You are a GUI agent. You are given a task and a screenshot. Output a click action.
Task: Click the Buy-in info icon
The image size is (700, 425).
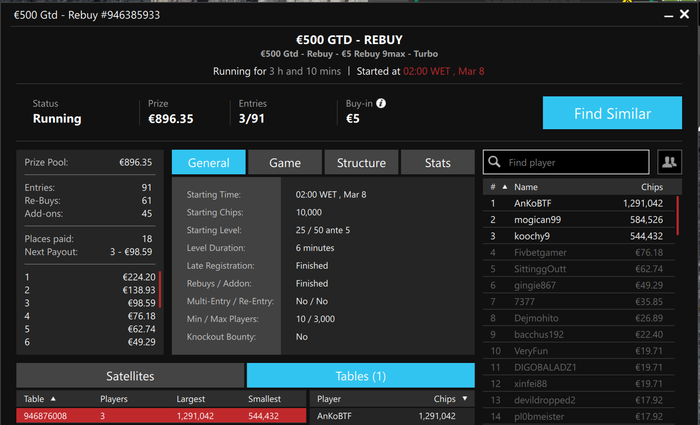click(x=381, y=103)
